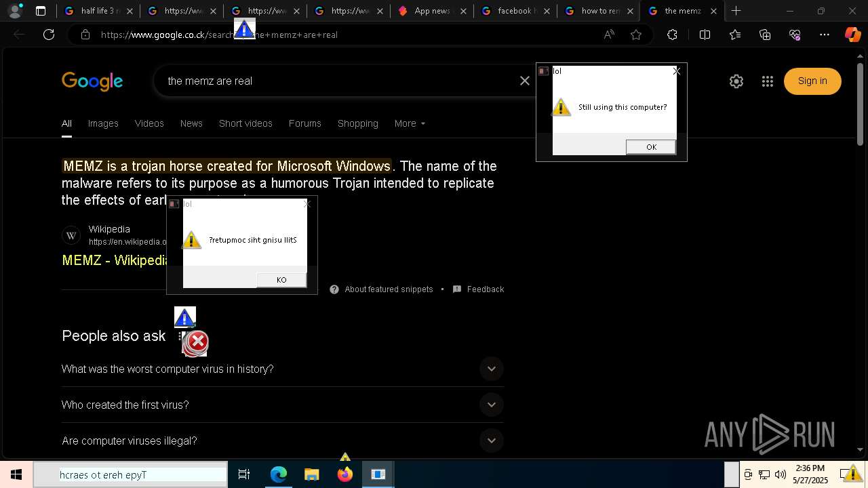This screenshot has width=868, height=488.
Task: Go to the Google logo homepage
Action: click(x=92, y=81)
